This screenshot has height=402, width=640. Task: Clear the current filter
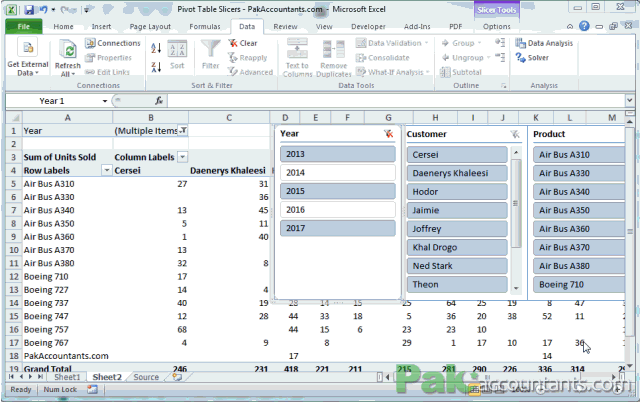[x=243, y=43]
